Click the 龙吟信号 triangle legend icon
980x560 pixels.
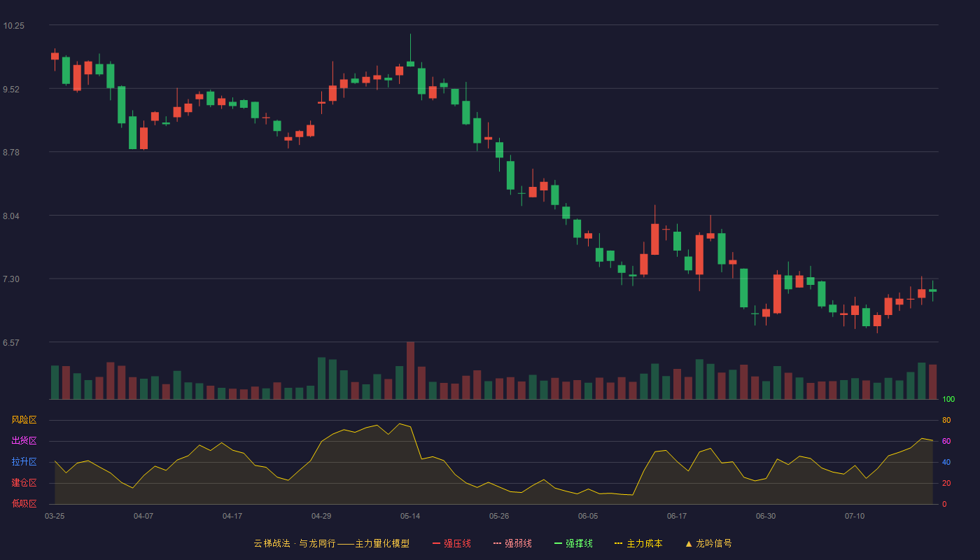(x=689, y=543)
